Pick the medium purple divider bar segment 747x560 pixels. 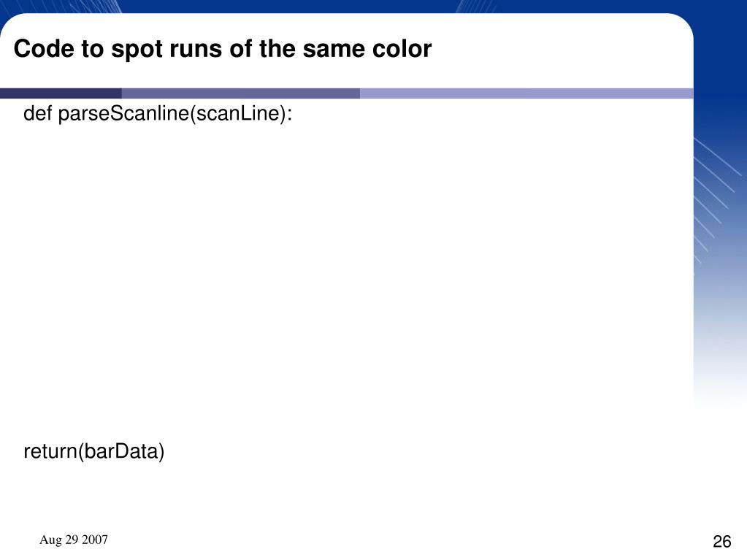click(x=240, y=93)
